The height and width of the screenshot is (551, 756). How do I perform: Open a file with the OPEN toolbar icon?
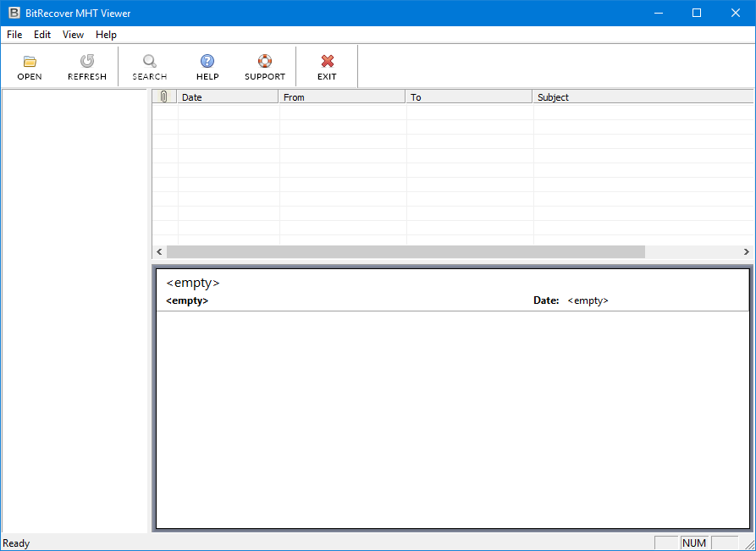(30, 67)
